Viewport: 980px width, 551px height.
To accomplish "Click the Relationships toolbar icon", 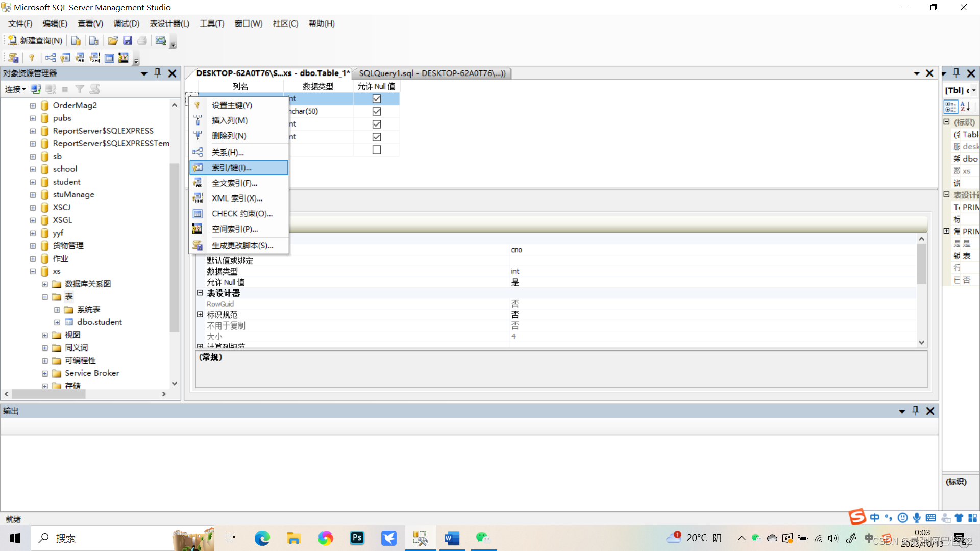I will click(50, 58).
